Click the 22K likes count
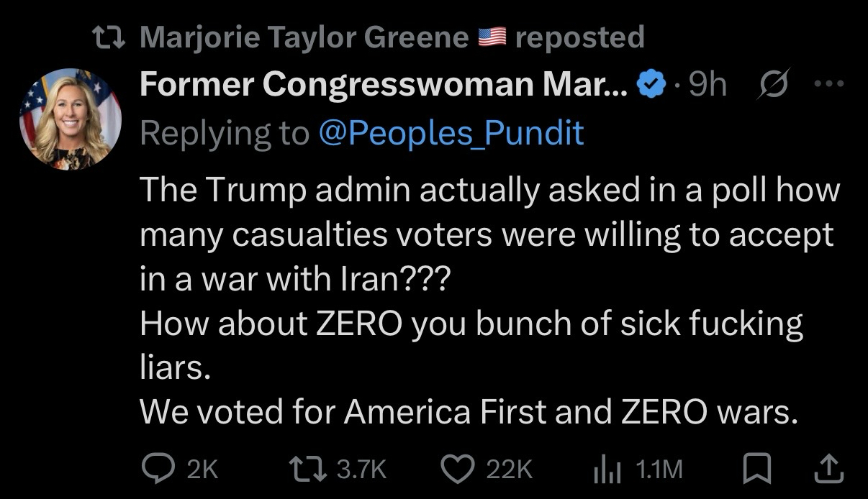This screenshot has height=499, width=868. 510,470
